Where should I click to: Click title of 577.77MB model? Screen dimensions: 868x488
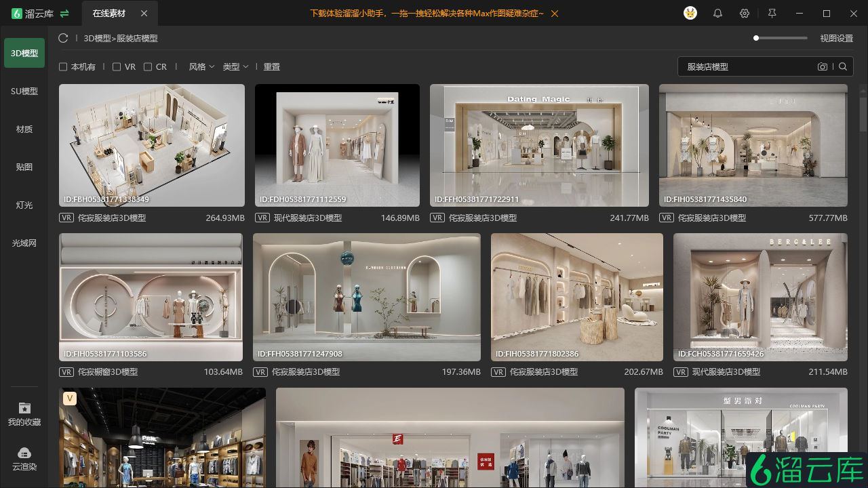(712, 218)
